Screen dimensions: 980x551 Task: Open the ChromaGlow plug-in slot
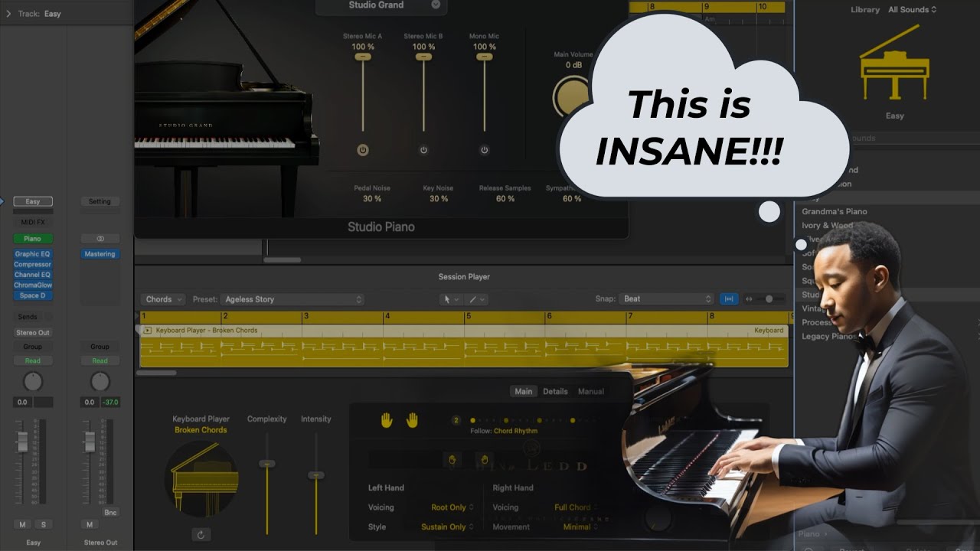coord(33,285)
